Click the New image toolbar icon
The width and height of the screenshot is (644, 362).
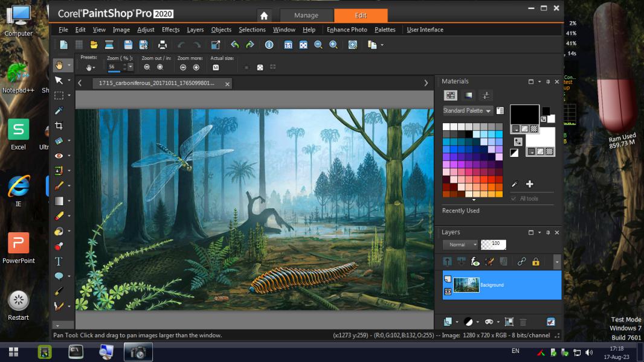pos(63,45)
